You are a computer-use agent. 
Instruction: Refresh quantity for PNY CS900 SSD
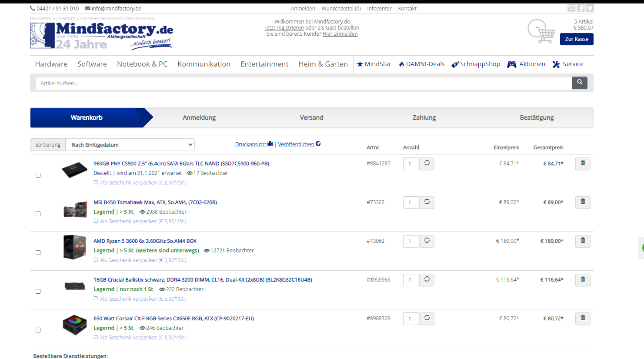427,164
